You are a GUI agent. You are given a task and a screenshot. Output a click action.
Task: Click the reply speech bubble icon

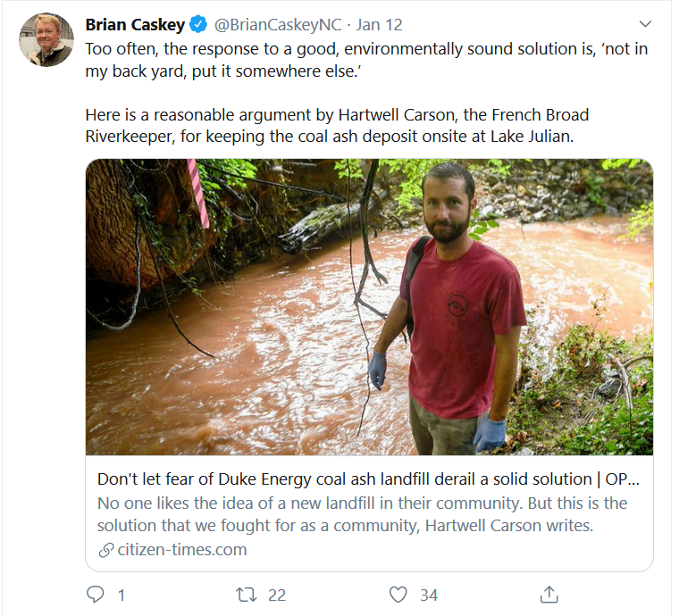(x=96, y=595)
